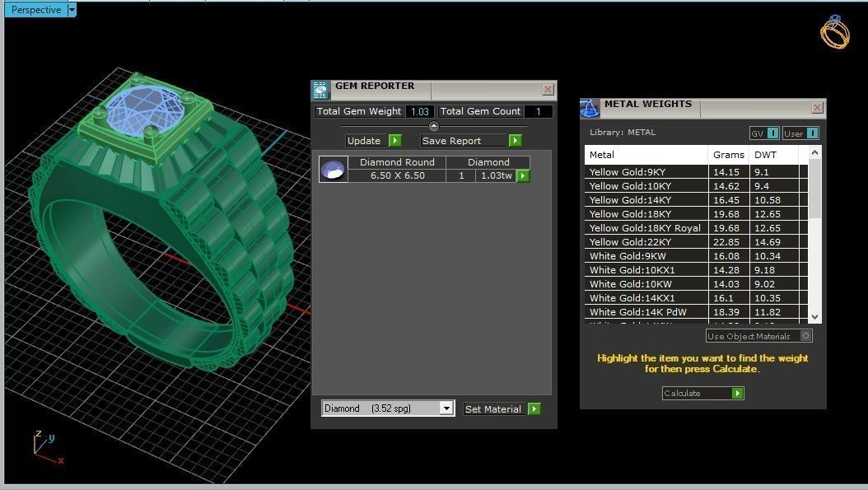Click the Calculate button

point(697,393)
